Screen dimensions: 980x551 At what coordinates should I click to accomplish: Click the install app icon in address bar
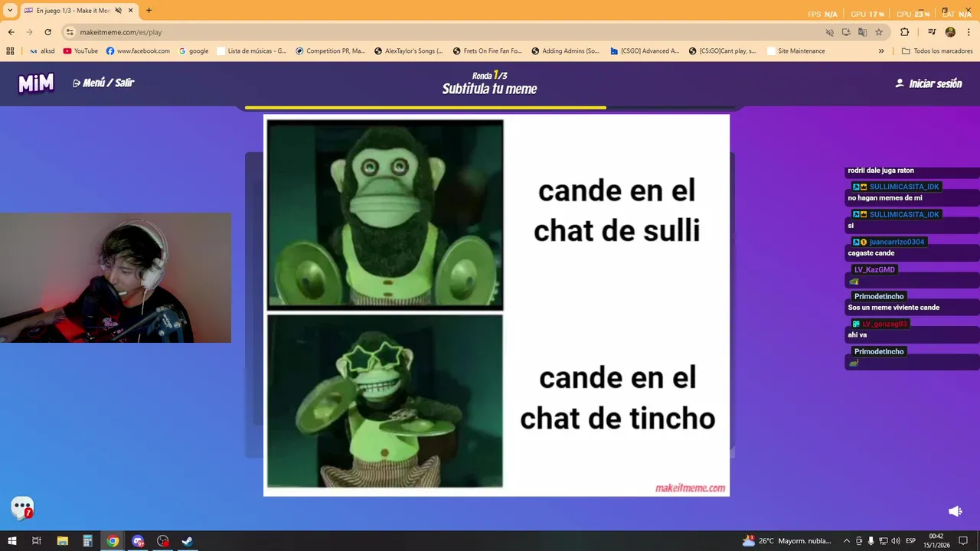(x=846, y=32)
